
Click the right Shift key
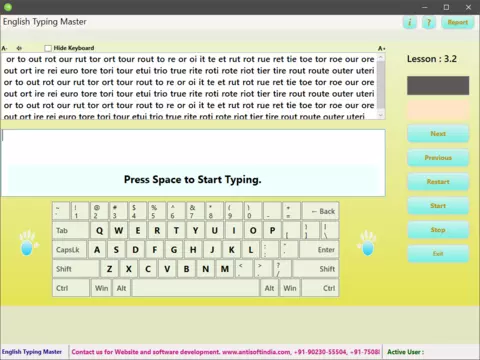[x=316, y=269]
